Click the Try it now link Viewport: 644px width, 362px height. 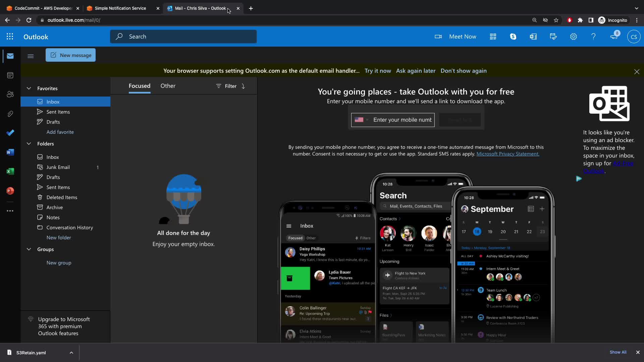tap(378, 71)
